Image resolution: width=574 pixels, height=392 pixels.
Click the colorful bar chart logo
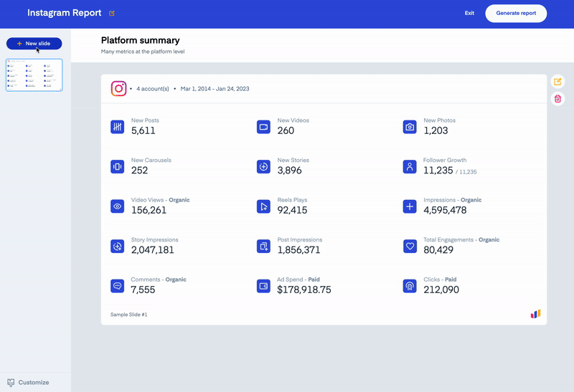[535, 314]
